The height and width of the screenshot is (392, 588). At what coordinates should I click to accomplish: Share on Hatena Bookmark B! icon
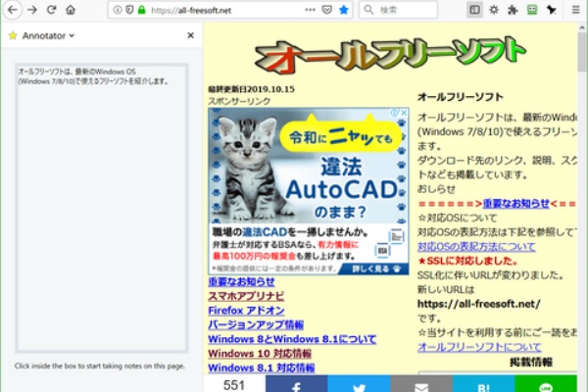click(x=483, y=383)
